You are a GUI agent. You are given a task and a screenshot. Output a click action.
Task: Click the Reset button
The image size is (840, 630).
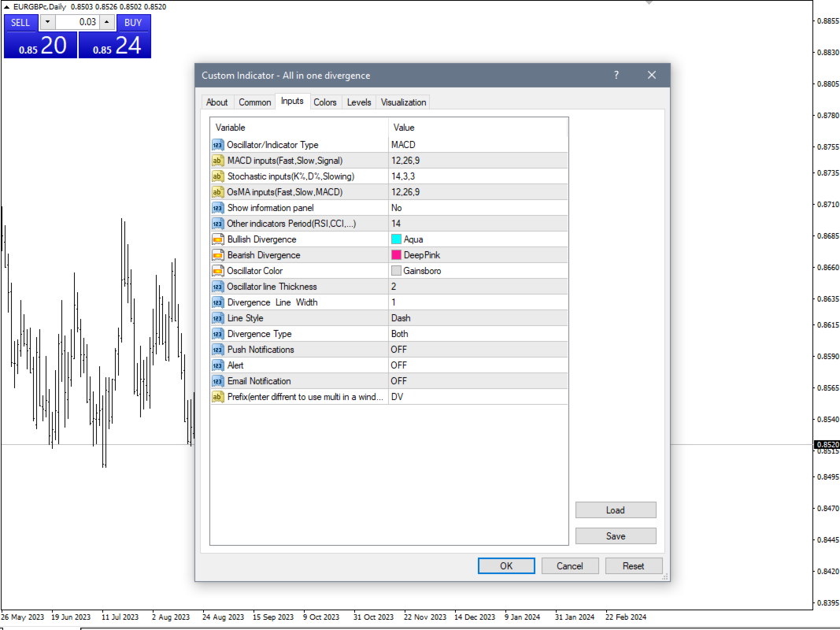634,565
